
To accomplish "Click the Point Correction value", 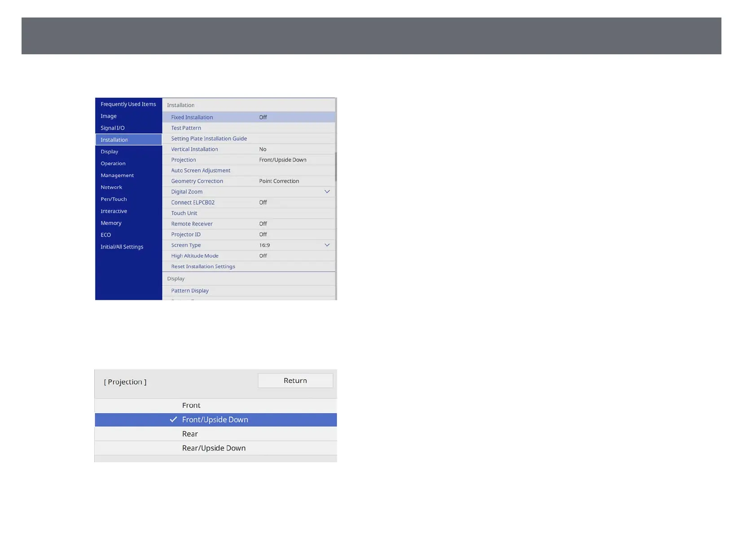I will tap(279, 181).
